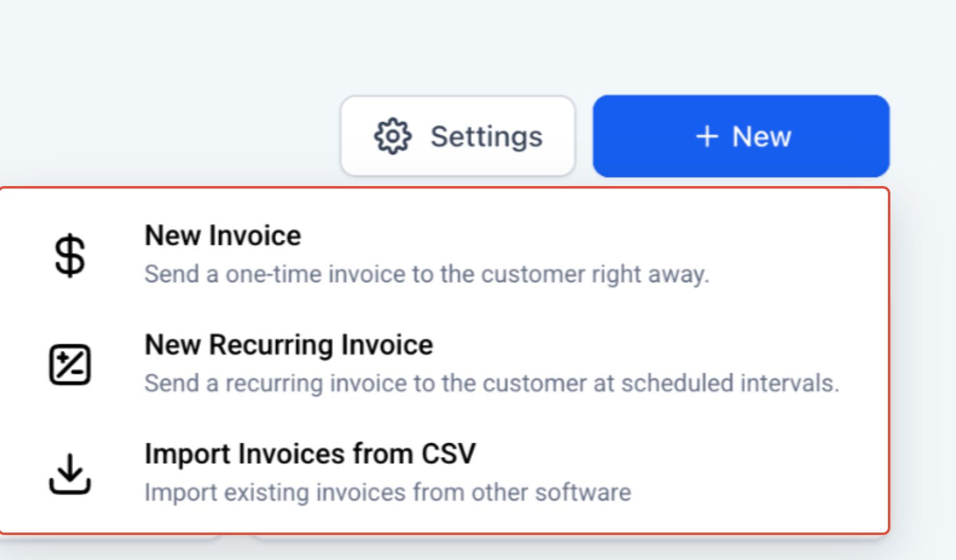Click the blue New button label
Image resolution: width=956 pixels, height=560 pixels.
762,136
